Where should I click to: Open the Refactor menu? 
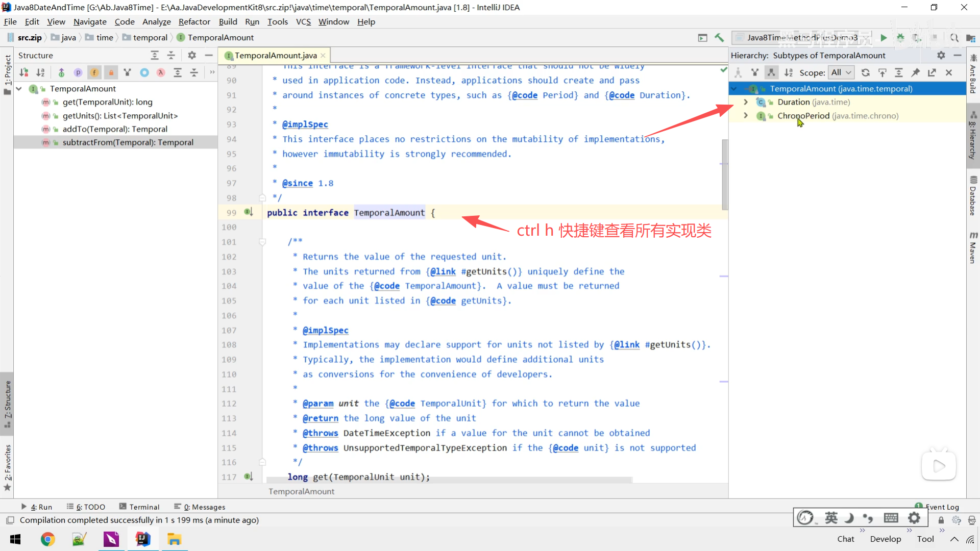[194, 21]
